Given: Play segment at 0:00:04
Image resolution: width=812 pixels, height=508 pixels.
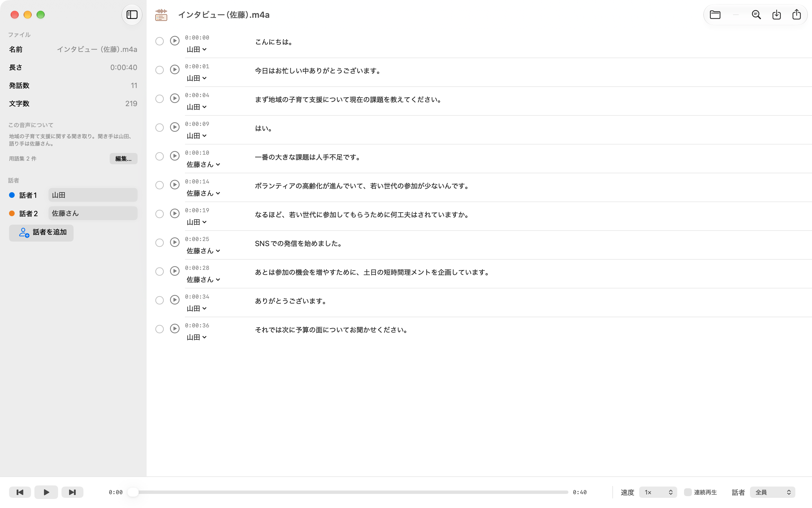Looking at the screenshot, I should (x=175, y=98).
